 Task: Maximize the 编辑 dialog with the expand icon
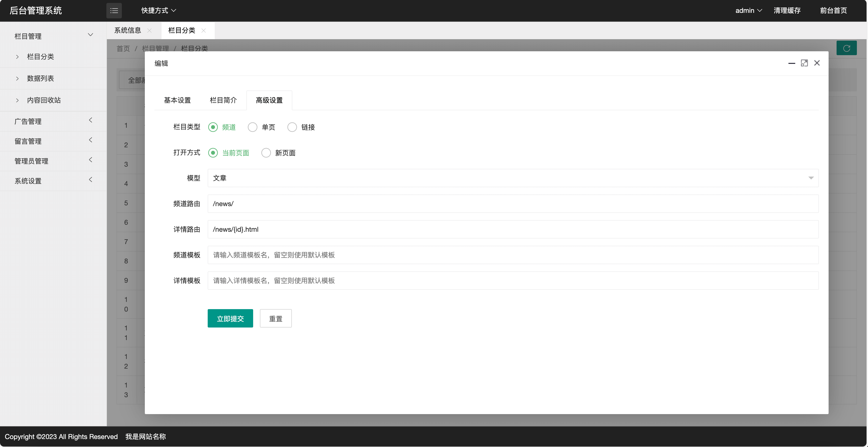click(x=804, y=63)
